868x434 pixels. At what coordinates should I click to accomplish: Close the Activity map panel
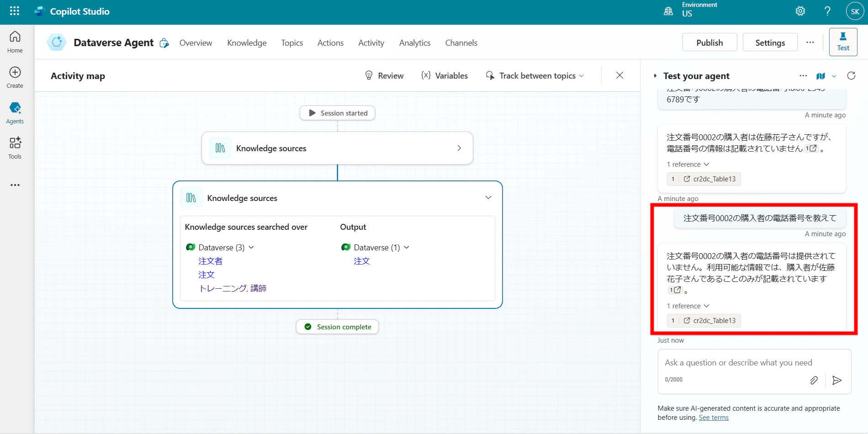click(x=619, y=75)
